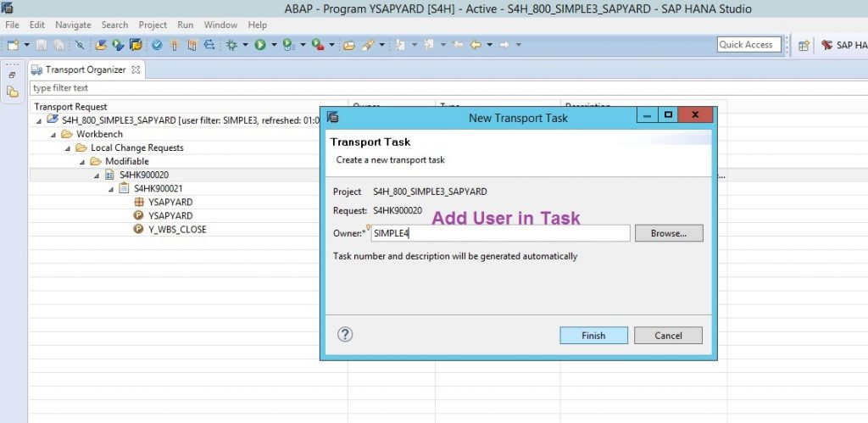Click the Browse... button for Owner

669,233
